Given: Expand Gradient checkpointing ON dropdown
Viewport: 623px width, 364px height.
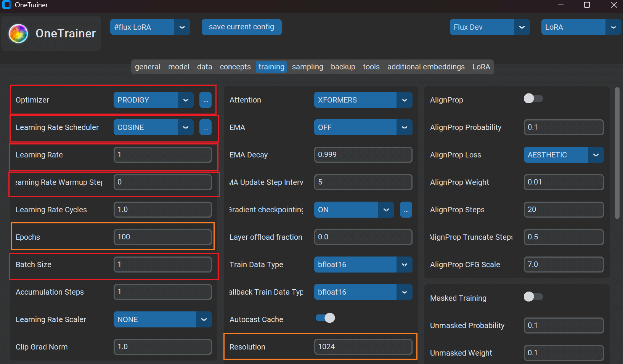Looking at the screenshot, I should click(354, 210).
